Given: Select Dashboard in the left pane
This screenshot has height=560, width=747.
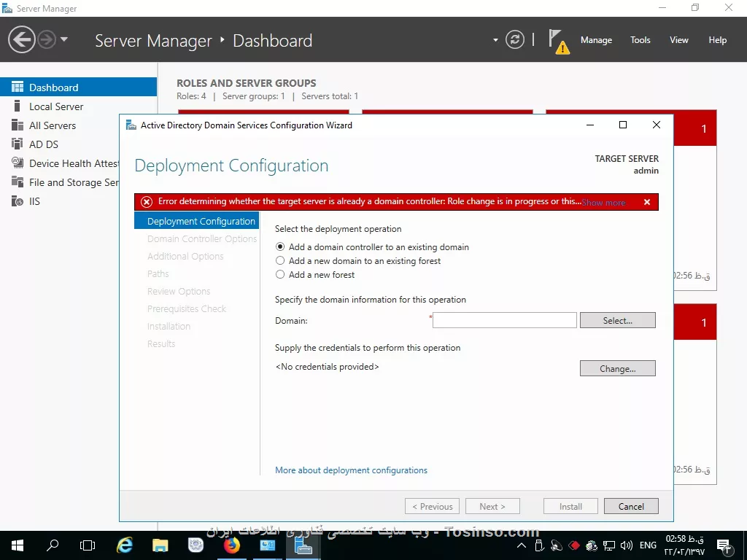Looking at the screenshot, I should coord(78,87).
